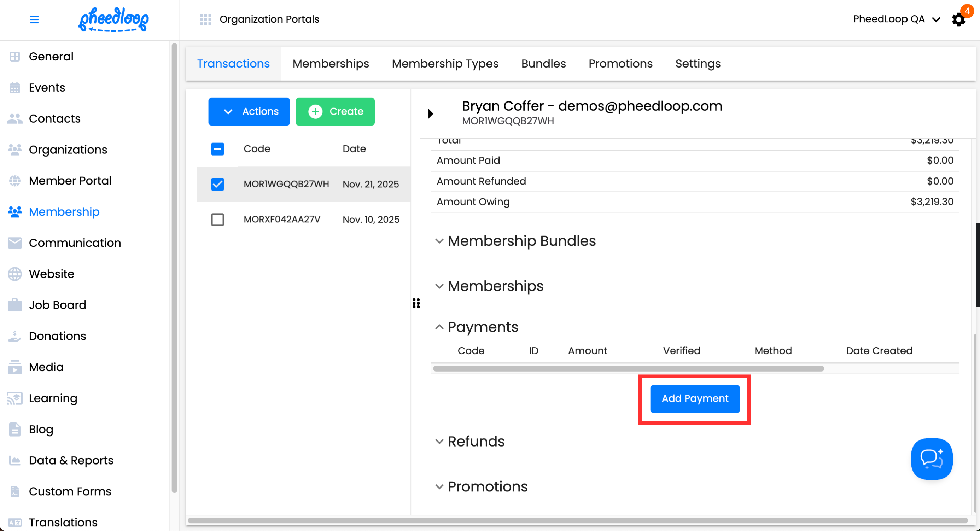The height and width of the screenshot is (531, 980).
Task: Open Job Board briefcase icon
Action: (x=15, y=305)
